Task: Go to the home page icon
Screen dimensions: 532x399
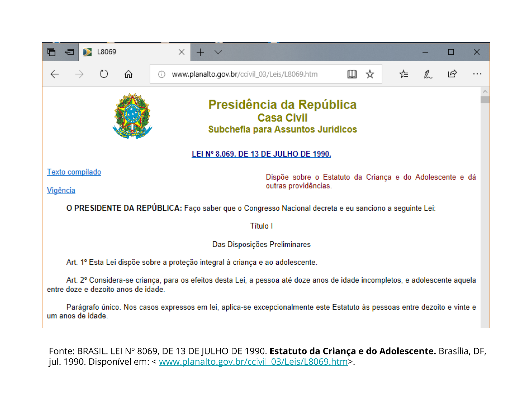Action: tap(128, 74)
